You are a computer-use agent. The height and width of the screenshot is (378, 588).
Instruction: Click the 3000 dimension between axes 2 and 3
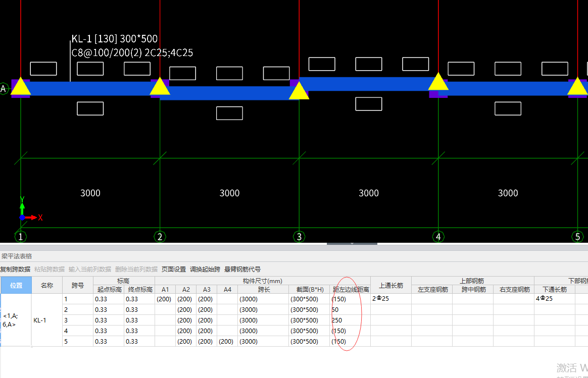tap(229, 193)
